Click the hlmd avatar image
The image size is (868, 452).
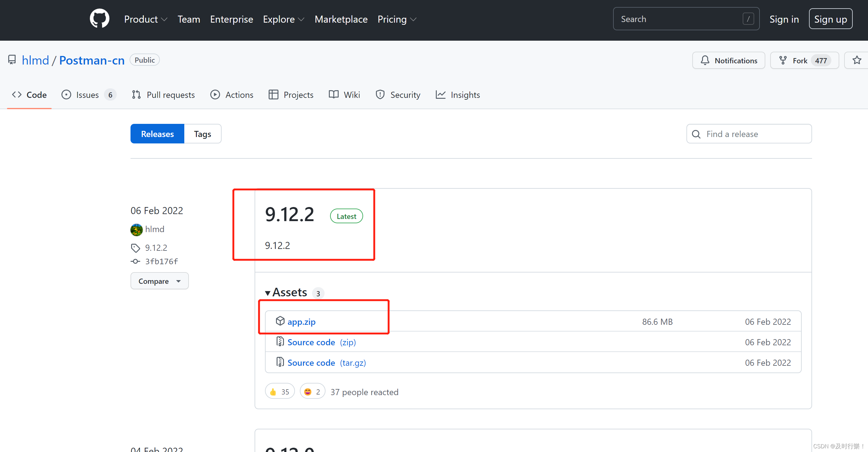point(137,230)
